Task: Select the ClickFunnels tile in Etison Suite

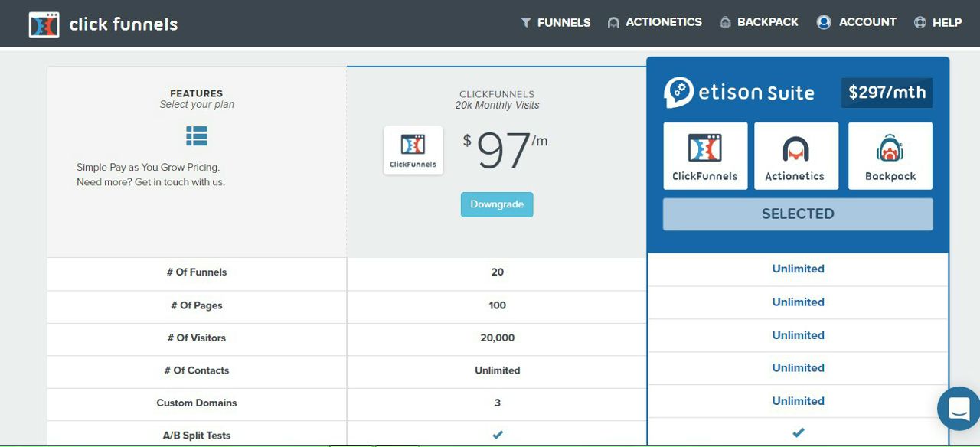Action: click(x=705, y=156)
